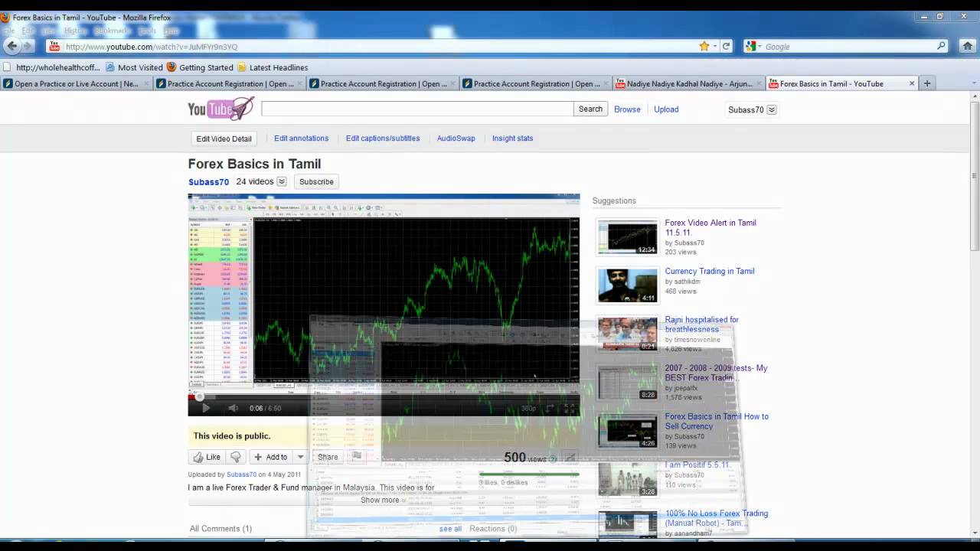Go back with the Firefox back arrow
The width and height of the screenshot is (980, 551).
11,46
